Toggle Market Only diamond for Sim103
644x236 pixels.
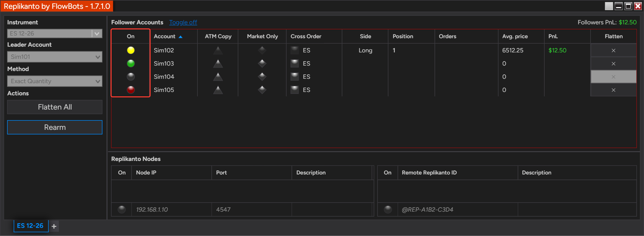tap(262, 64)
